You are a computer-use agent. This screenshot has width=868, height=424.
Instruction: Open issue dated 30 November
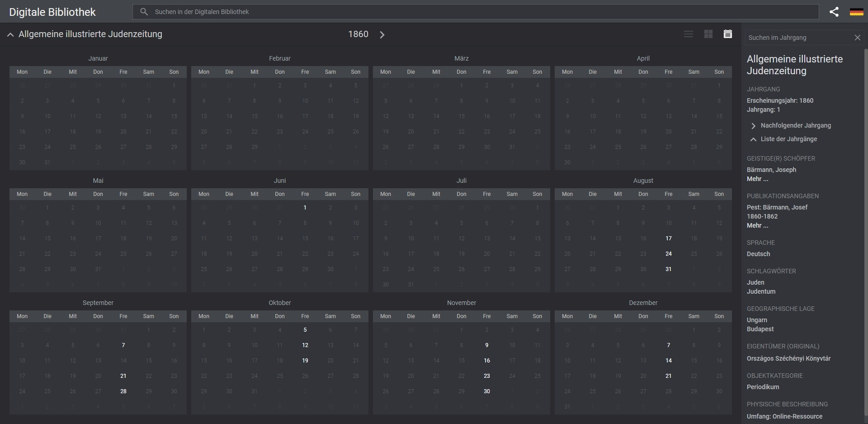pyautogui.click(x=487, y=391)
